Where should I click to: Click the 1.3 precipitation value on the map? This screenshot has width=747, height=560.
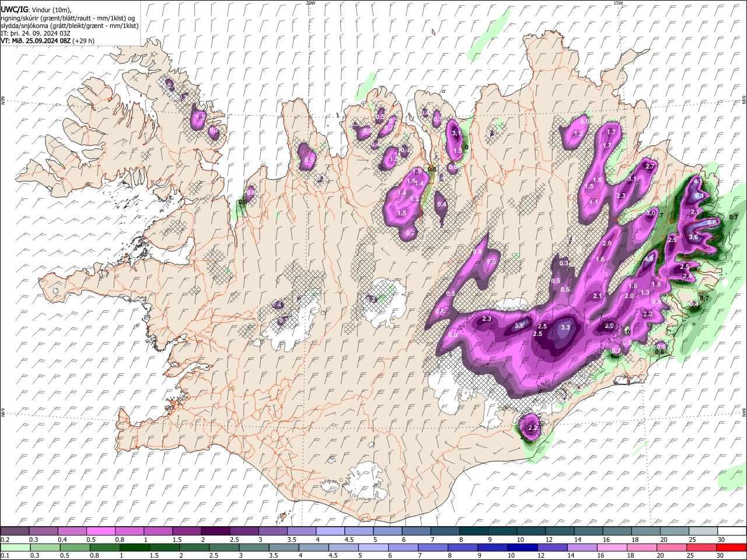[645, 293]
